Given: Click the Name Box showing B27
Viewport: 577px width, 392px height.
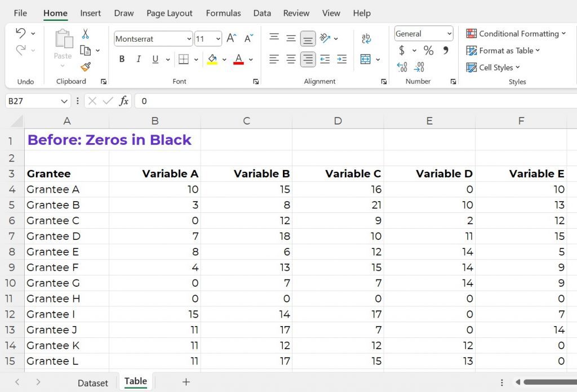Looking at the screenshot, I should (x=38, y=101).
